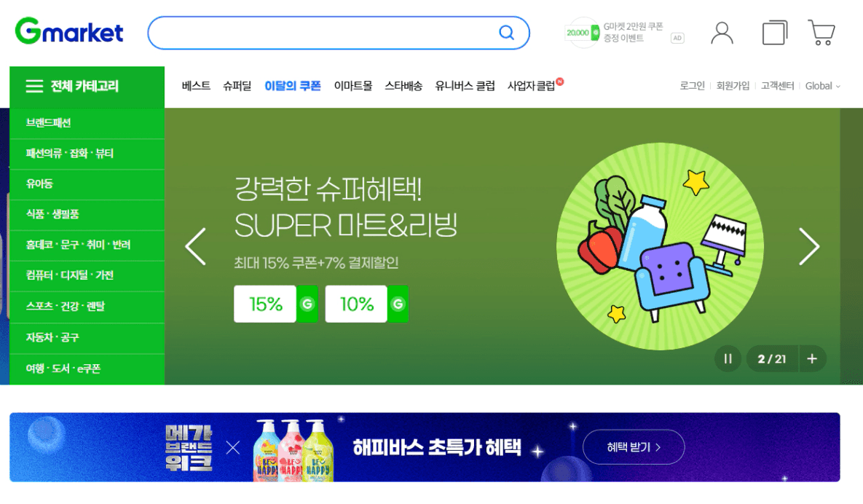This screenshot has height=504, width=863.
Task: Expand the 전체 카테고리 hamburger menu
Action: pos(34,87)
